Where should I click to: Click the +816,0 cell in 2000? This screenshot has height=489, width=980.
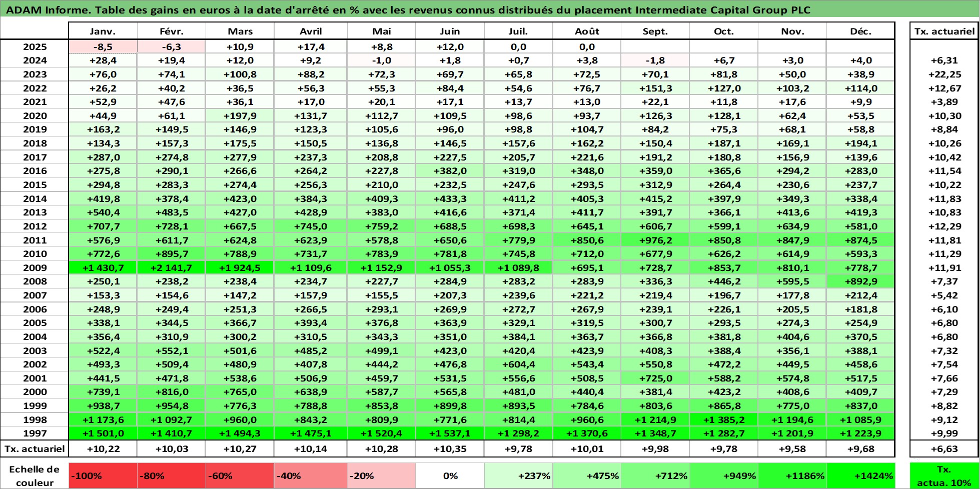171,392
